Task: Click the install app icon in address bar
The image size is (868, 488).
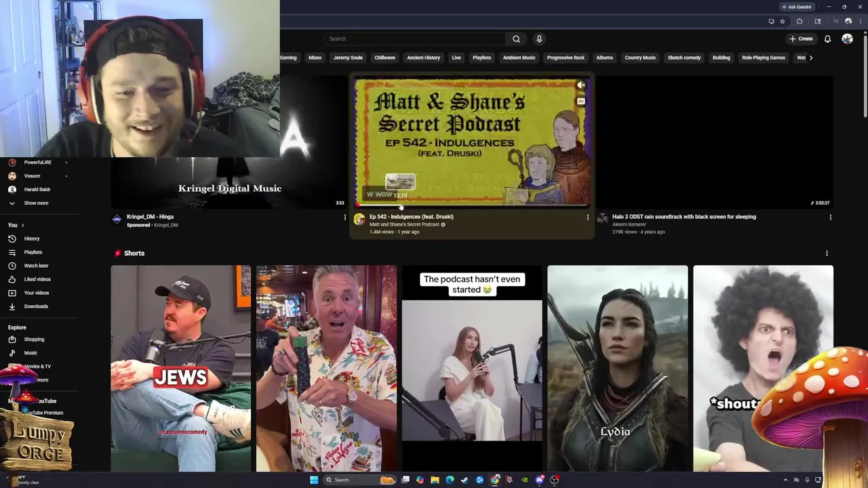Action: coord(771,22)
